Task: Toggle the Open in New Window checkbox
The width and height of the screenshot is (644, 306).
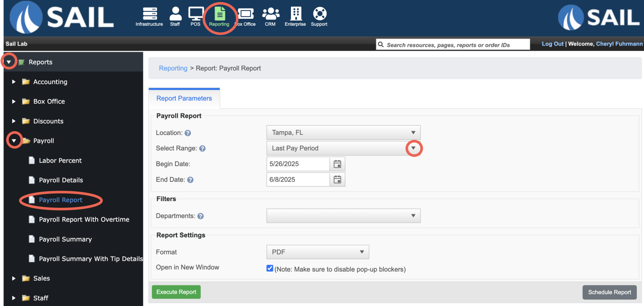Action: click(x=270, y=268)
